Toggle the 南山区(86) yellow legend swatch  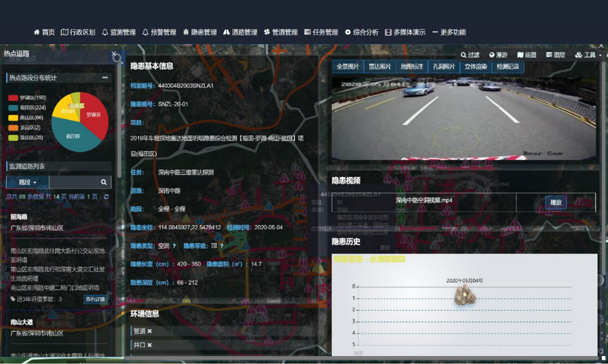tap(13, 118)
